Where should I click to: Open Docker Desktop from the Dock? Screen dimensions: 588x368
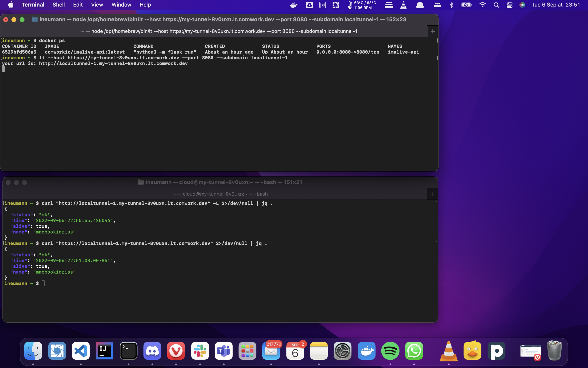click(x=367, y=351)
